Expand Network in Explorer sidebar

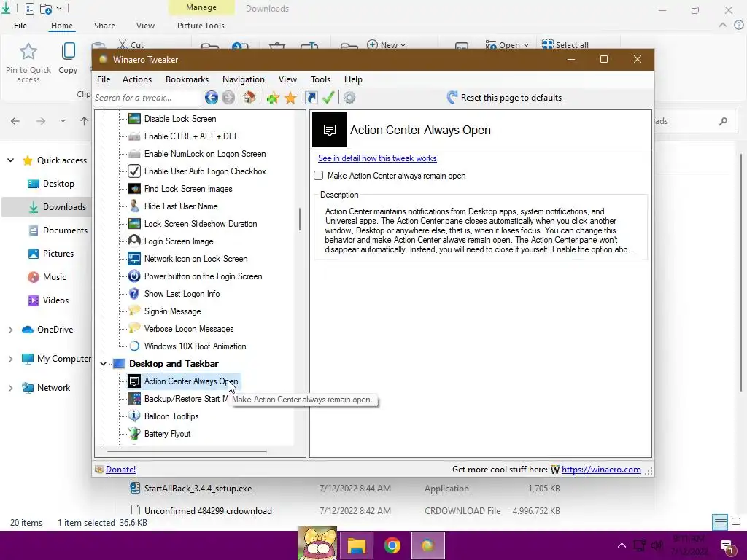tap(10, 388)
